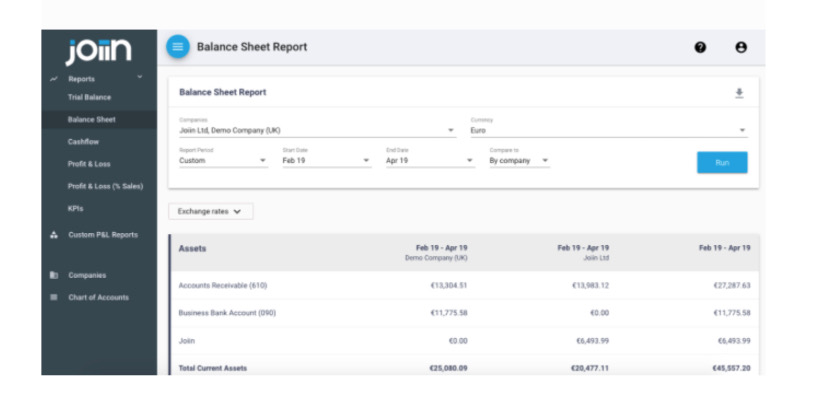Collapse the Reports section chevron
The height and width of the screenshot is (412, 828).
click(x=140, y=77)
